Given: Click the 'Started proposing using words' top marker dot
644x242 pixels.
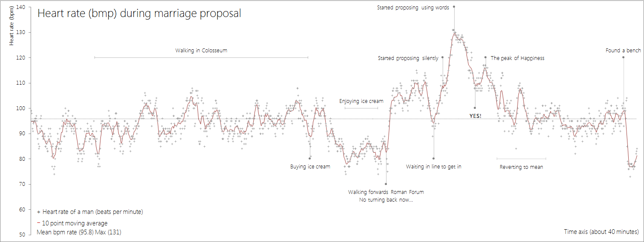Looking at the screenshot, I should click(x=454, y=7).
